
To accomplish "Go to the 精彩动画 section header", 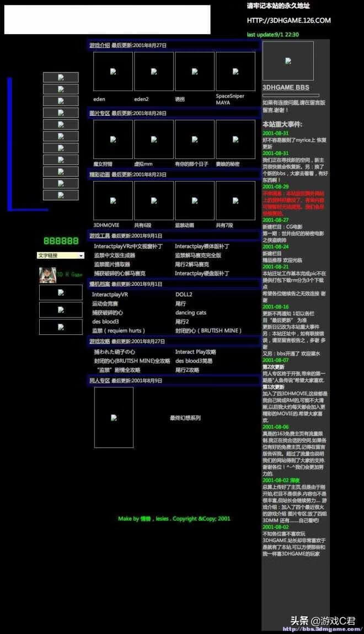I will (99, 174).
